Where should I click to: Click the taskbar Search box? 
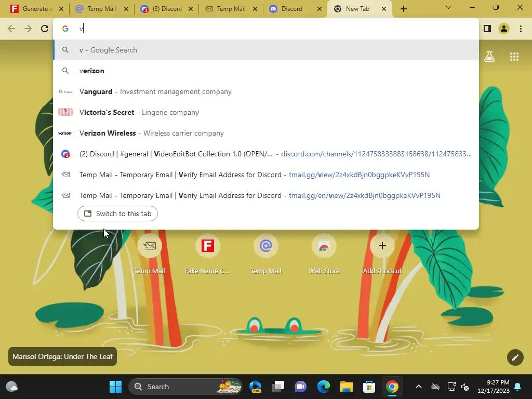pos(185,387)
